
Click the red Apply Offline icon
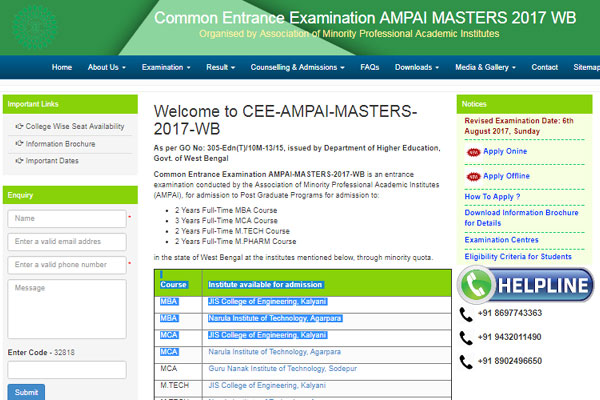(473, 176)
